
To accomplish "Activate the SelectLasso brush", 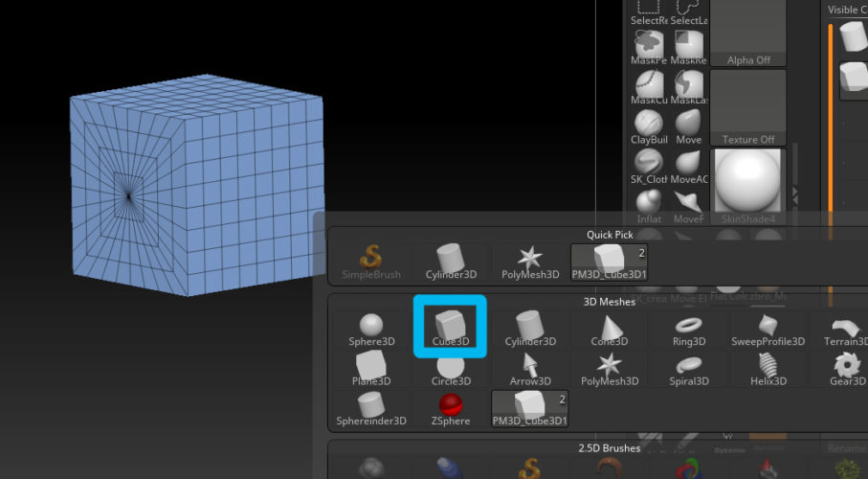I will [x=689, y=12].
